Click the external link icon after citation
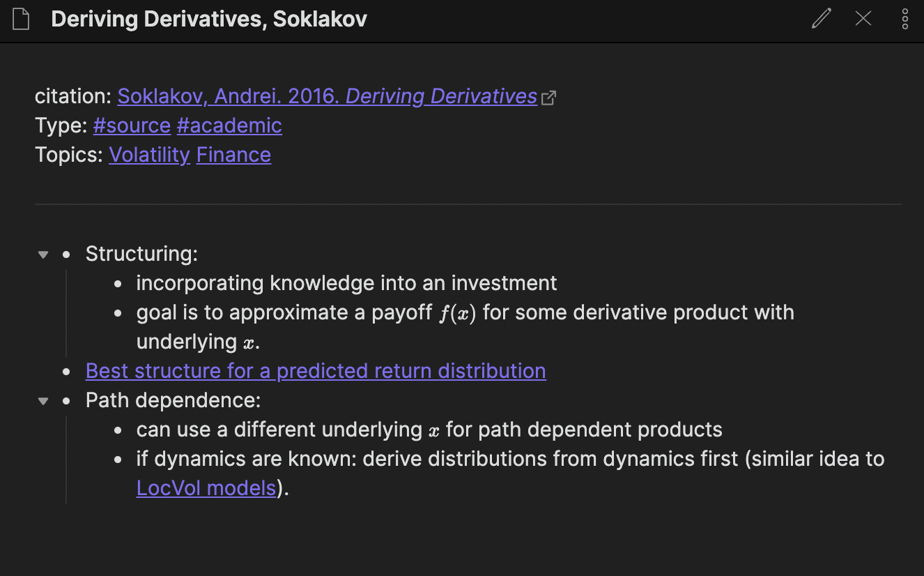Viewport: 924px width, 576px height. coord(548,98)
